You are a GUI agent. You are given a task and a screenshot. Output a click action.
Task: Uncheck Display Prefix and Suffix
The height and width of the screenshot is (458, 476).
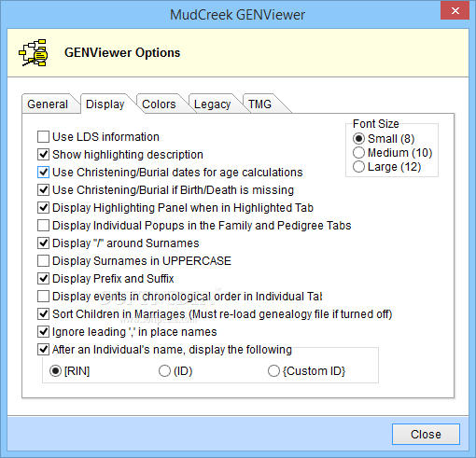(43, 279)
